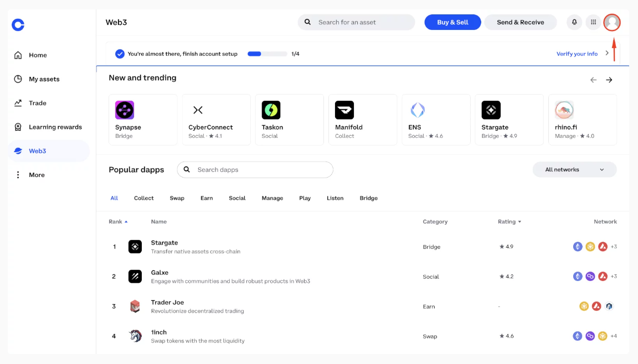Filter dapps by Earn
638x364 pixels.
(x=206, y=198)
